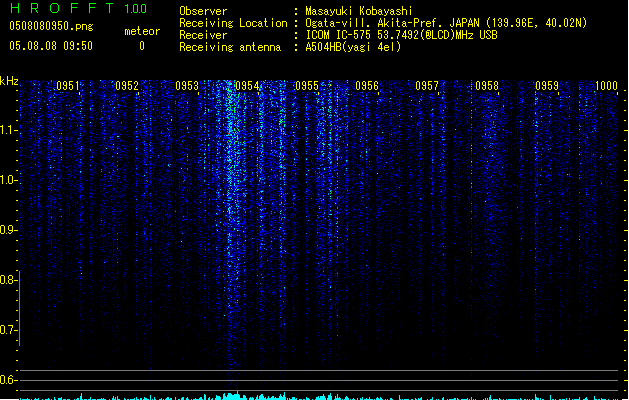Click the 0951 time marker

point(68,86)
